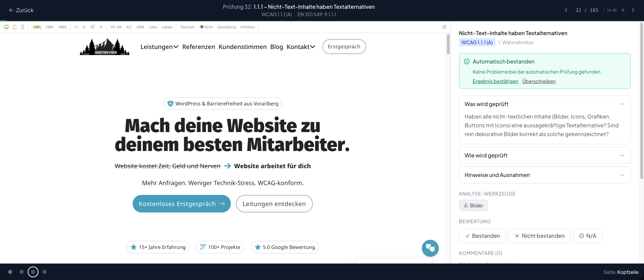
Task: Open the comment bubble icon in toolbar
Action: coord(92,27)
